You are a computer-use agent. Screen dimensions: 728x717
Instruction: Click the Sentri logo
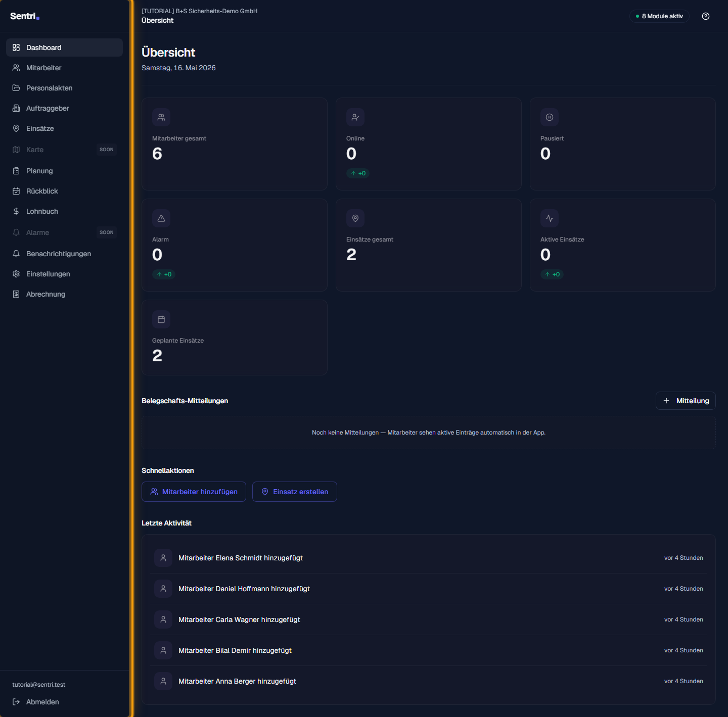click(x=25, y=16)
